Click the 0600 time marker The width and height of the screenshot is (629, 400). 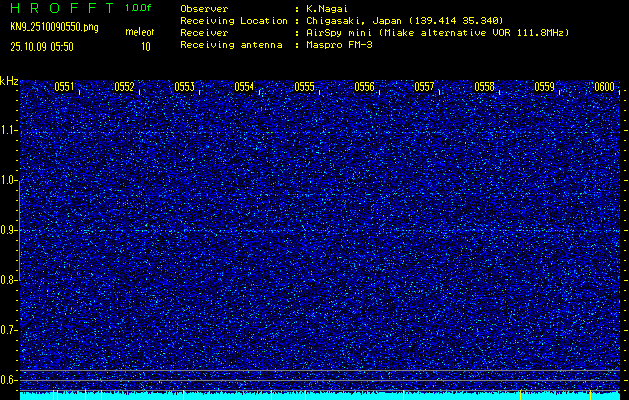pyautogui.click(x=604, y=87)
